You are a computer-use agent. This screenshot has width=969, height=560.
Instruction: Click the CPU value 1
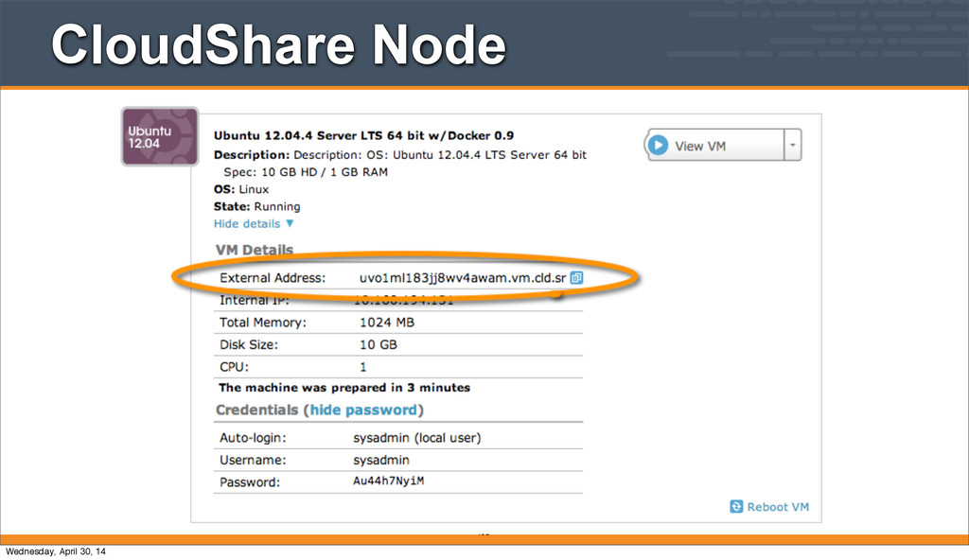(363, 366)
